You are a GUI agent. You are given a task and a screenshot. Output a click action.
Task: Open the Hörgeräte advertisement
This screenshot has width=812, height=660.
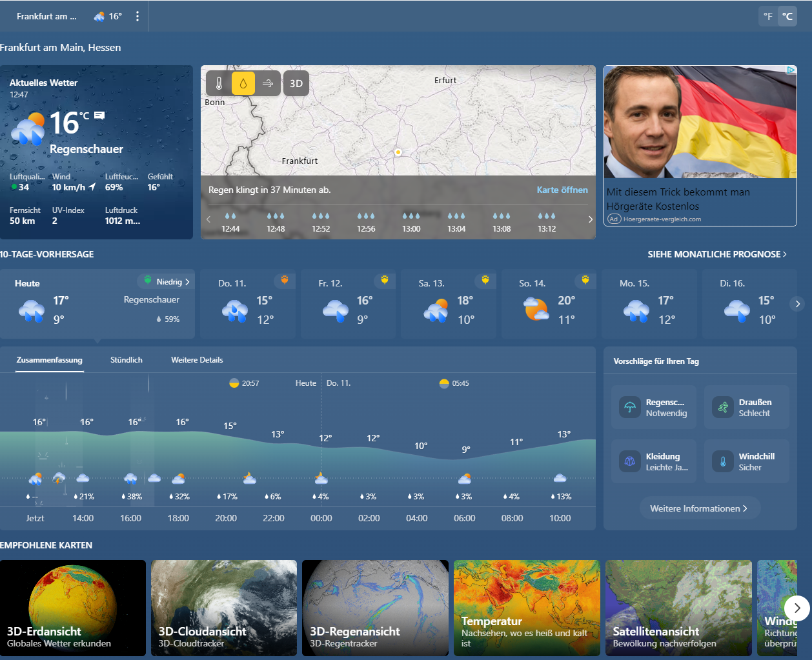(x=700, y=146)
